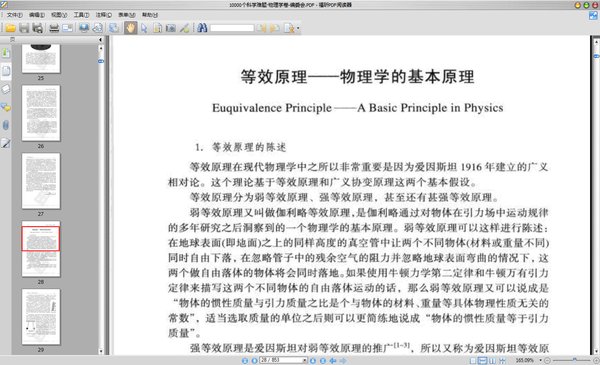
Task: Select the arrow Select tool
Action: pyautogui.click(x=144, y=28)
